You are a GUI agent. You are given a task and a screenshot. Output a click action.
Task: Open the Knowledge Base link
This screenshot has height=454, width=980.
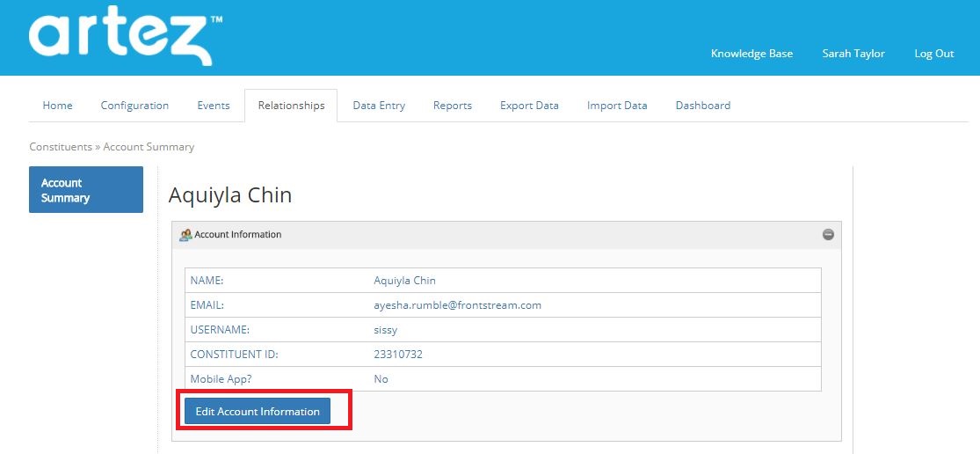(x=751, y=54)
